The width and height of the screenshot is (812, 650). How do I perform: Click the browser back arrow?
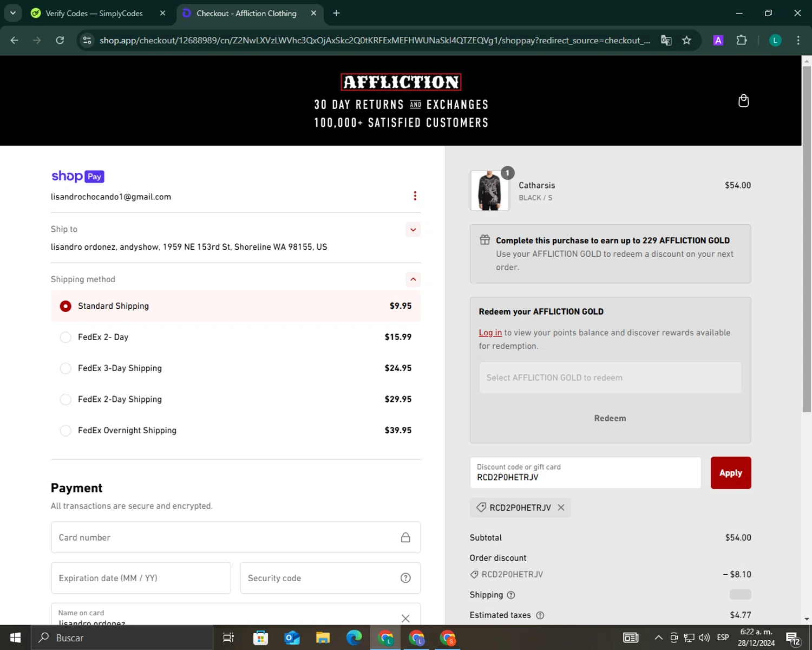[x=15, y=40]
